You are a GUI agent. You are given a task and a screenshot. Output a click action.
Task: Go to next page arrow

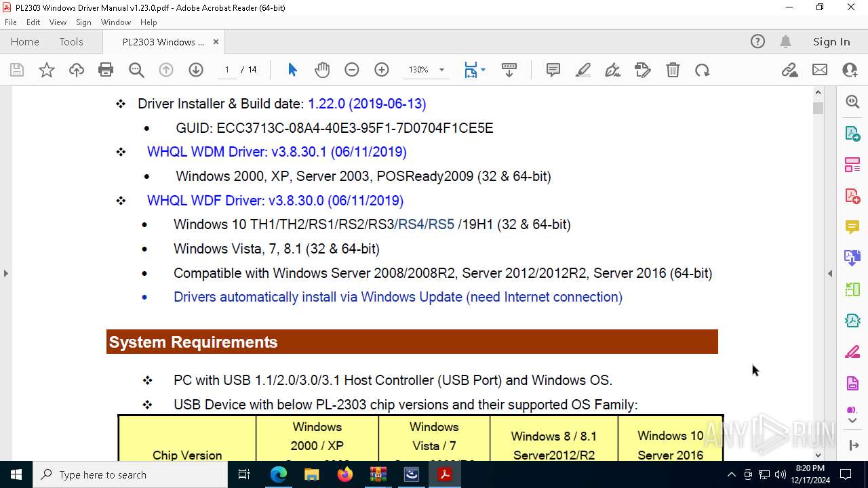pyautogui.click(x=196, y=70)
